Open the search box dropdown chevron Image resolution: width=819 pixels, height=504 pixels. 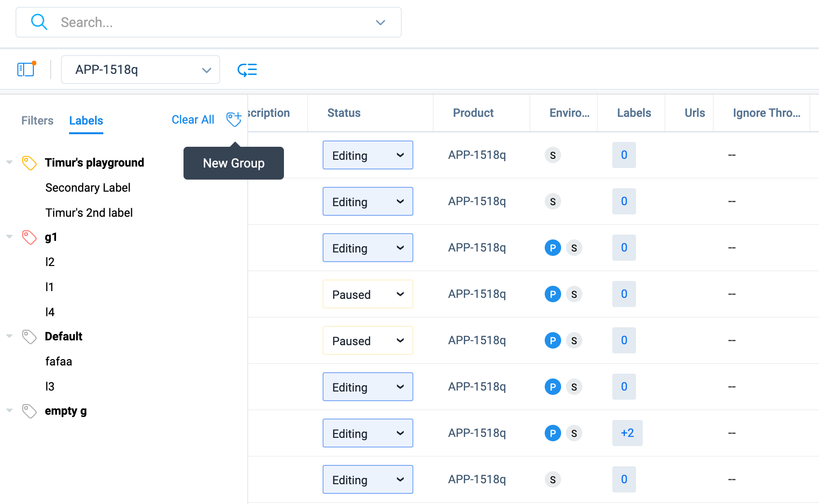tap(381, 22)
